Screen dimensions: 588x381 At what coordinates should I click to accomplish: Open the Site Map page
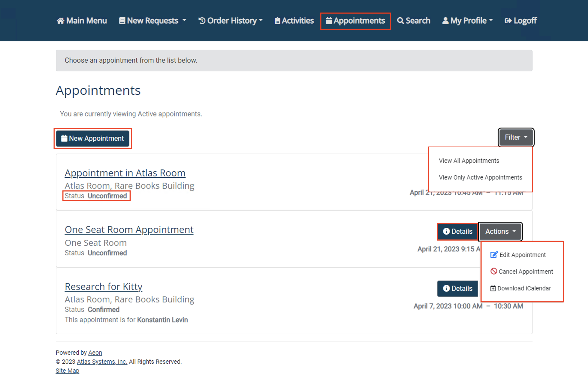tap(67, 370)
